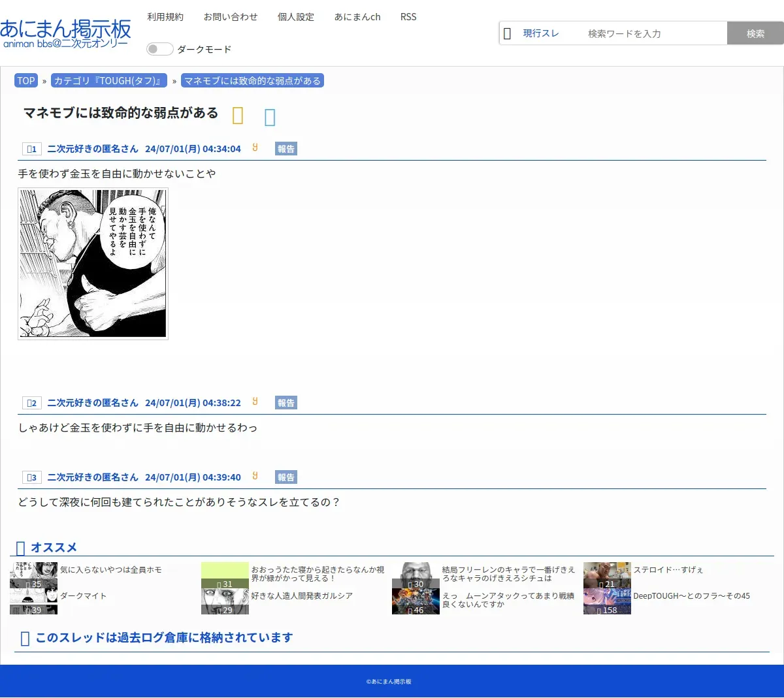
Task: Click the あにまん掲示板 site logo
Action: tap(65, 33)
